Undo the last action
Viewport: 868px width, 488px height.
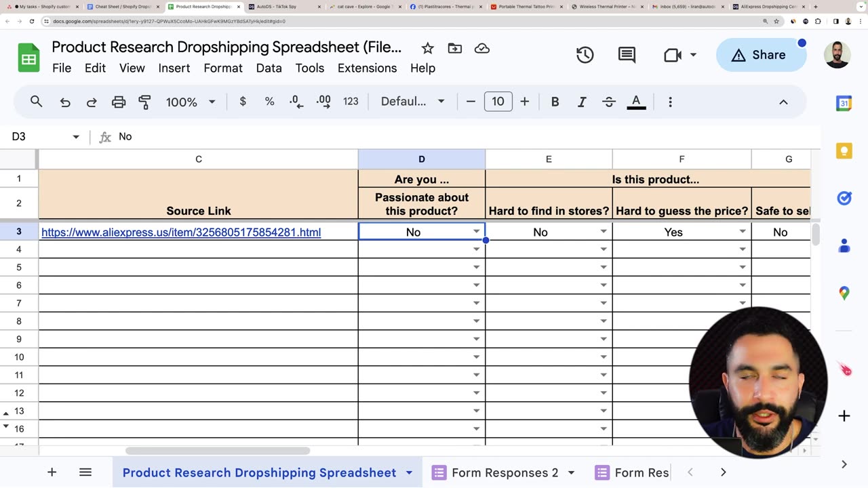65,102
